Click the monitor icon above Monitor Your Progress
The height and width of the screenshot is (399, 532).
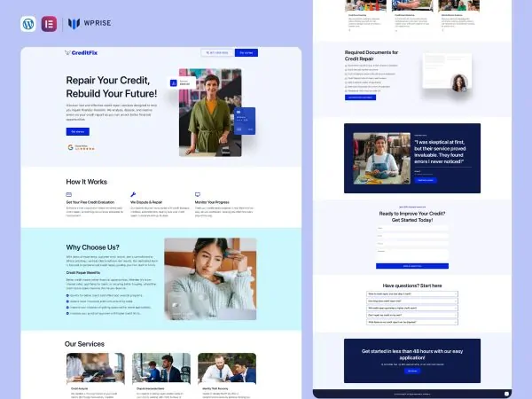[198, 194]
